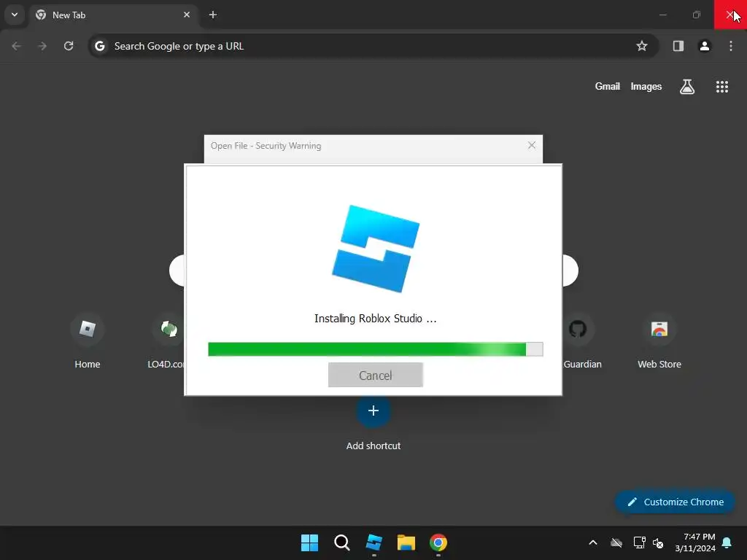Screen dimensions: 747x560
Task: Click the muted volume tray icon
Action: [658, 542]
